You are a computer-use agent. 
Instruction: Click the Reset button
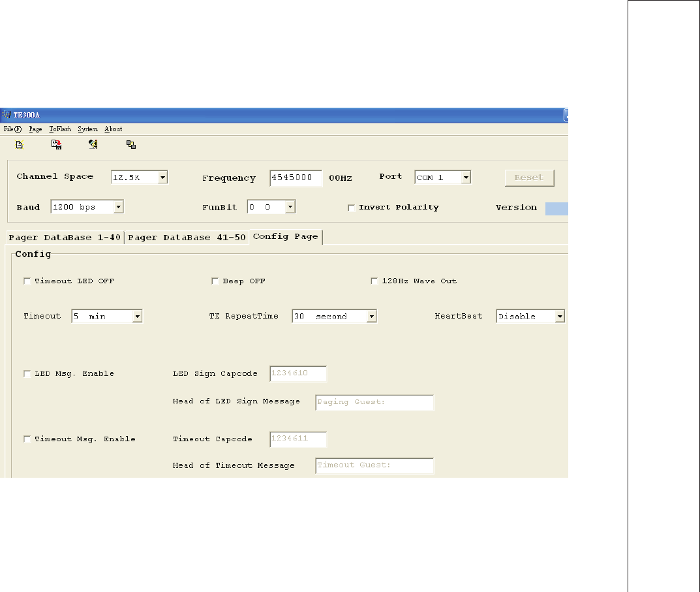pyautogui.click(x=530, y=178)
